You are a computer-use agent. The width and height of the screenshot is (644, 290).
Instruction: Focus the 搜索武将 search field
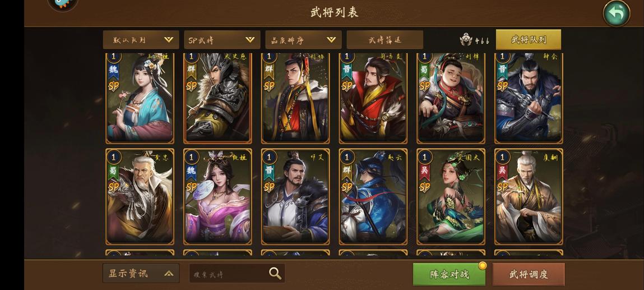[237, 274]
